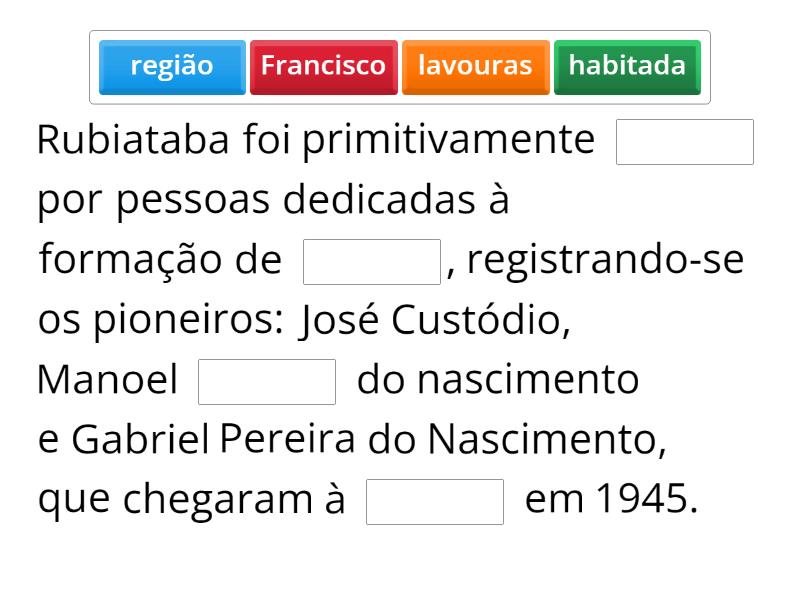Click the blank after "primitivamente"
This screenshot has width=800, height=600.
[684, 142]
